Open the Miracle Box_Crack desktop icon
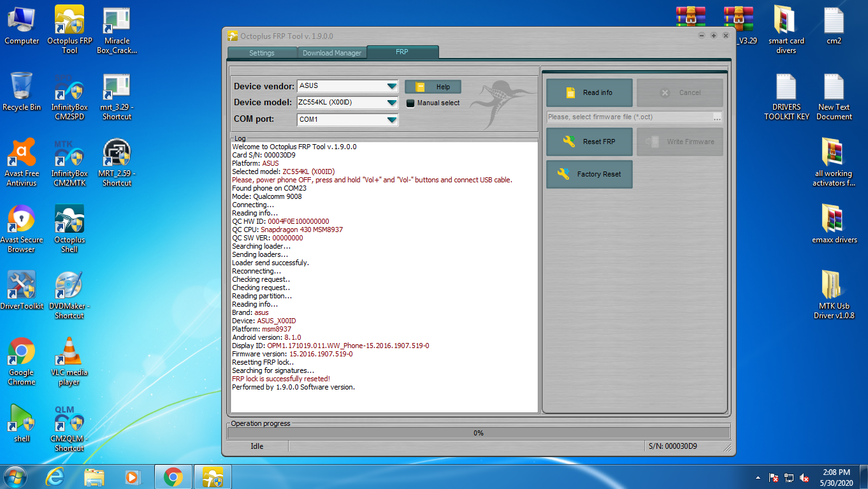This screenshot has width=868, height=489. (x=117, y=29)
